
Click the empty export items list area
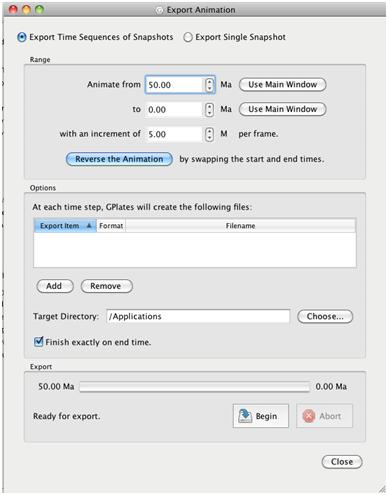[x=195, y=249]
